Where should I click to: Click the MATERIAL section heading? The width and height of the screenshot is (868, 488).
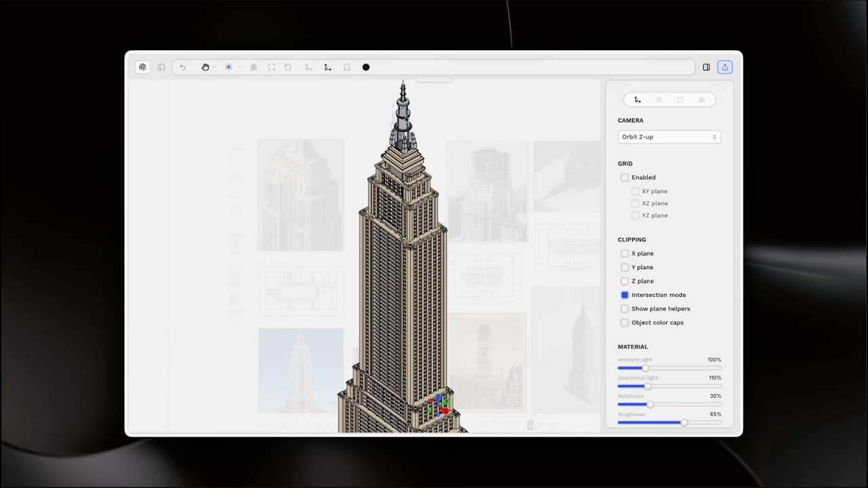tap(633, 347)
